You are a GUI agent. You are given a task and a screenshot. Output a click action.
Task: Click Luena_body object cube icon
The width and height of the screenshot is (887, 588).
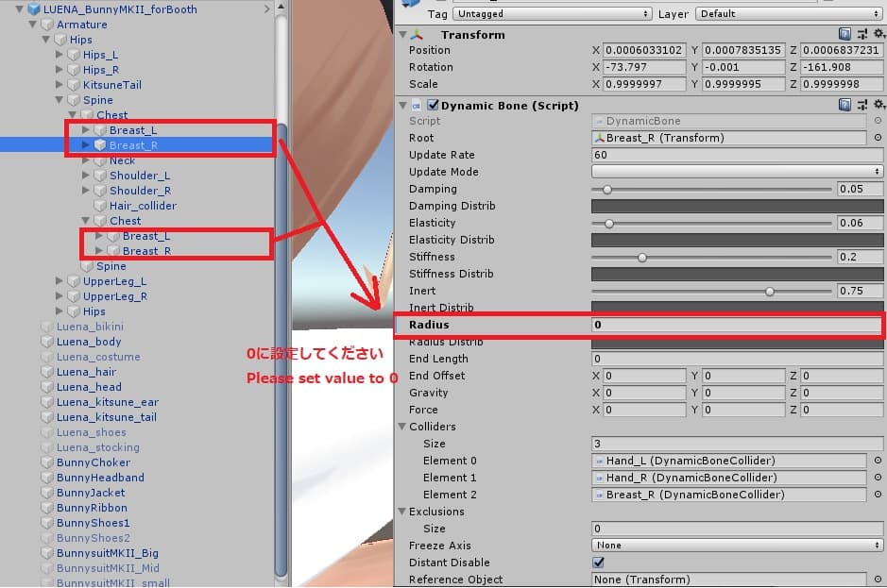tap(47, 342)
